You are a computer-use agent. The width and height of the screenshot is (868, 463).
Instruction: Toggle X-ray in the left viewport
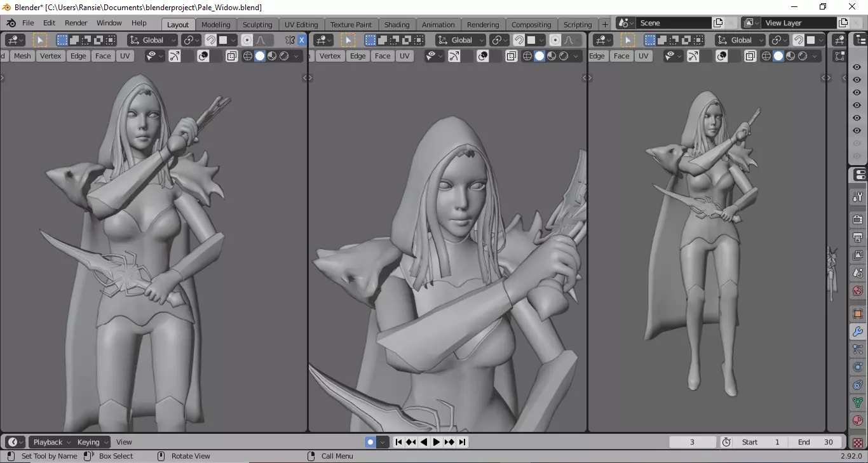click(231, 56)
